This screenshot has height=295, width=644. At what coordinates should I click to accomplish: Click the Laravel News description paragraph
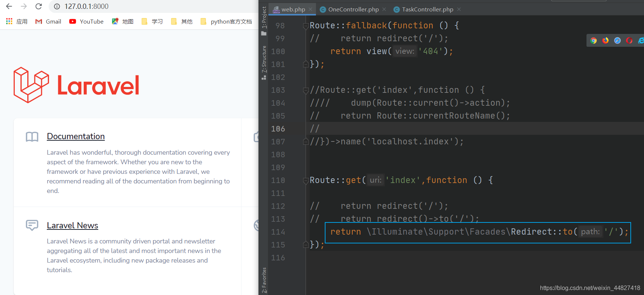tap(134, 256)
